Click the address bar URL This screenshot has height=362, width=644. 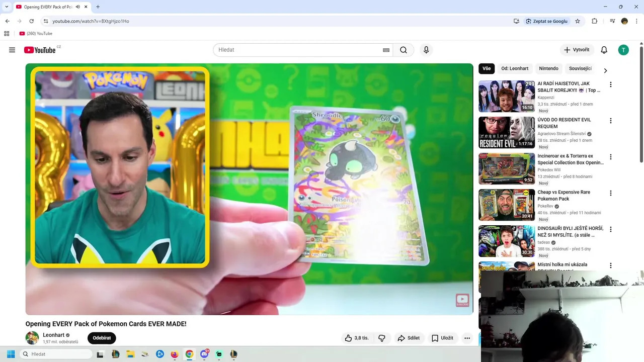pos(91,21)
